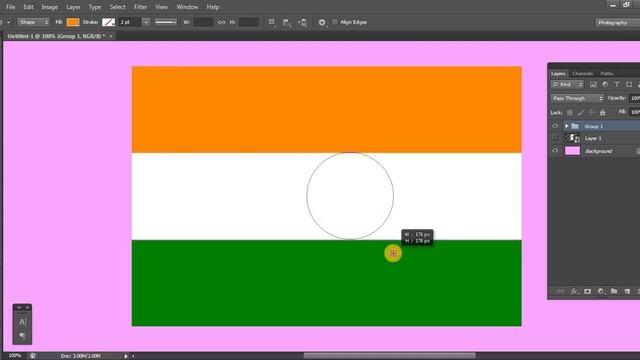
Task: Open the File menu
Action: 10,7
